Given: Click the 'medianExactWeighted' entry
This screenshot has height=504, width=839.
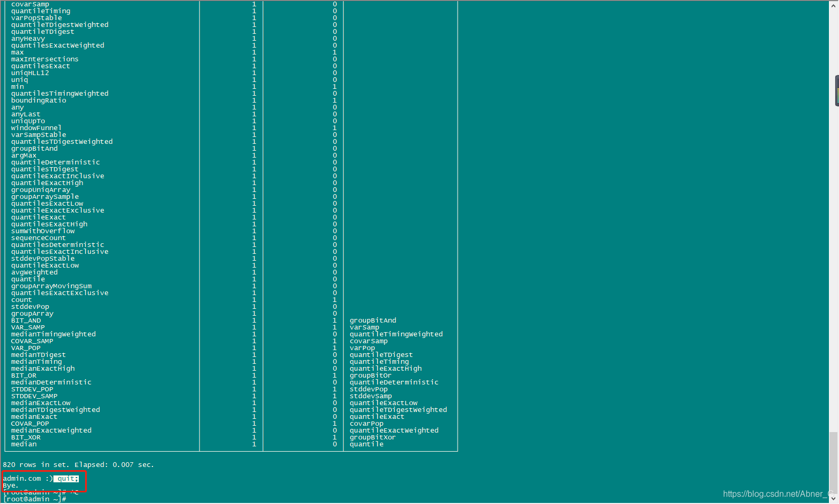Looking at the screenshot, I should click(x=51, y=430).
